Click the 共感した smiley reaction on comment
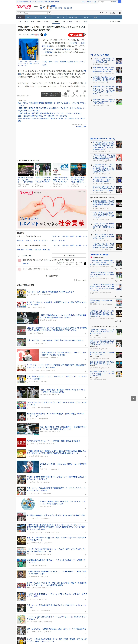 pos(60,264)
